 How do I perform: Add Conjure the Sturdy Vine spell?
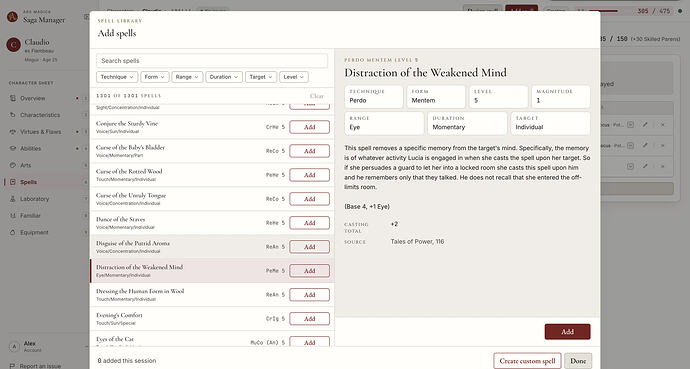click(x=309, y=127)
